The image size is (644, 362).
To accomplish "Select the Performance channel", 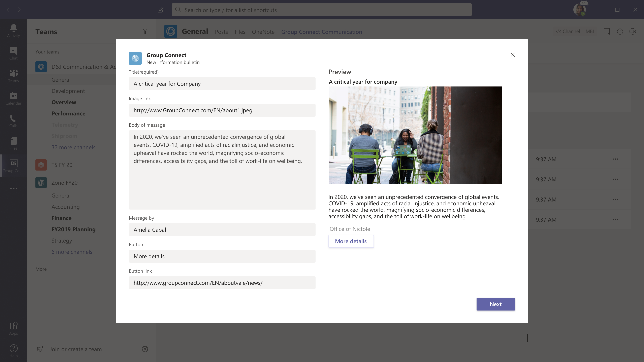I will [68, 113].
